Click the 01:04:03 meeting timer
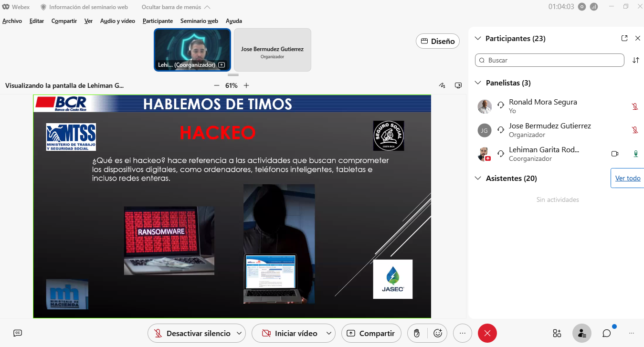Image resolution: width=644 pixels, height=347 pixels. (561, 7)
